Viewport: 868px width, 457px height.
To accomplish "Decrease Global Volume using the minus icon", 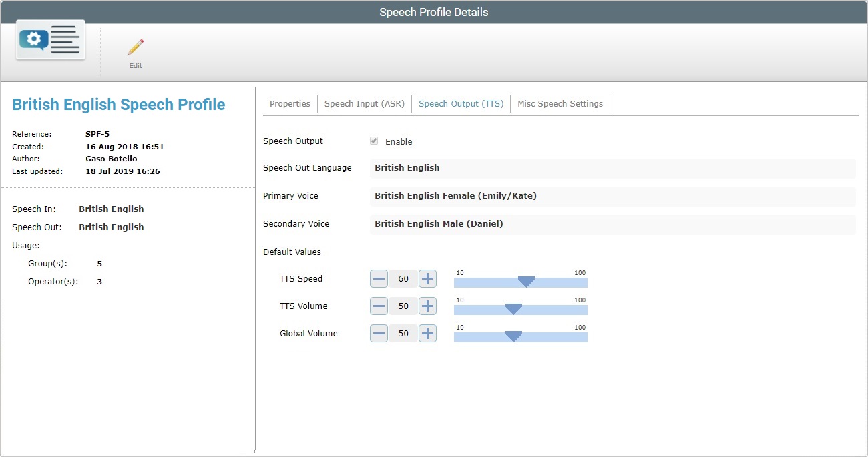I will coord(378,333).
